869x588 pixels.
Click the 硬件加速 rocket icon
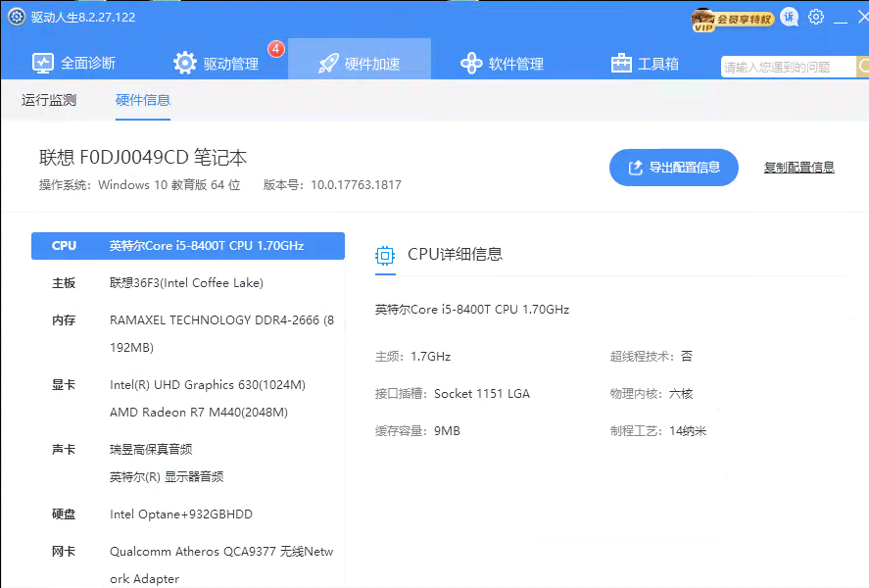coord(328,64)
